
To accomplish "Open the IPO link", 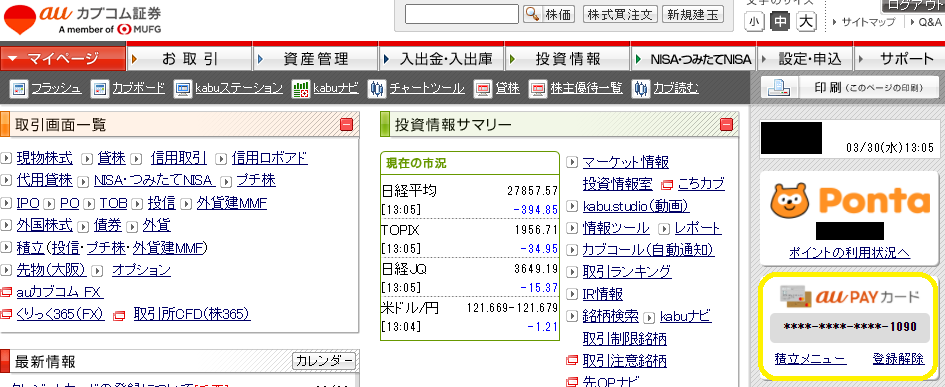I will 28,203.
